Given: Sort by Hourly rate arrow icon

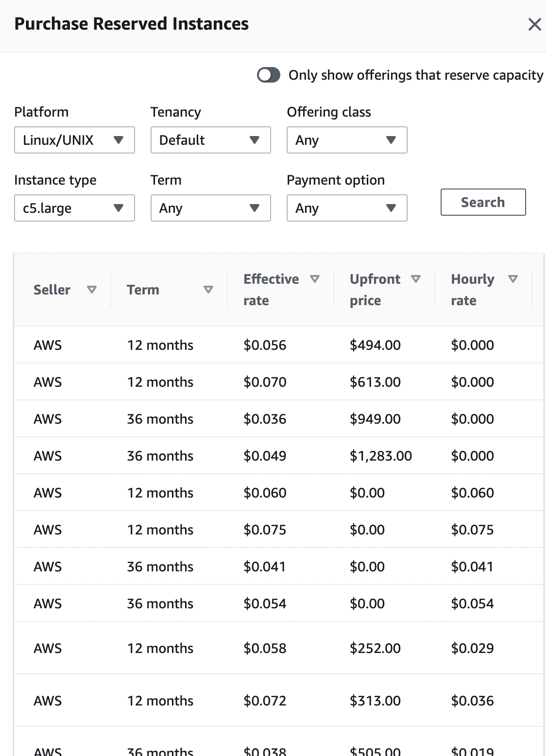Looking at the screenshot, I should (x=513, y=279).
